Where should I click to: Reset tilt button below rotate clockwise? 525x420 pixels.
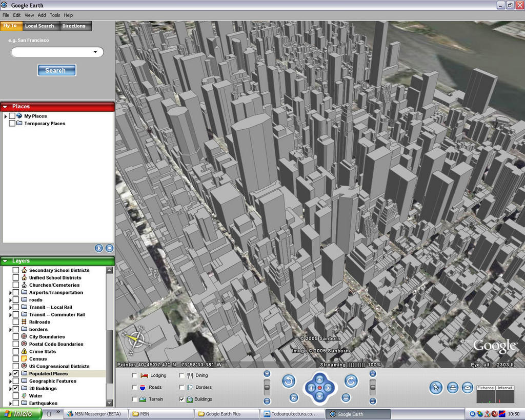346,397
